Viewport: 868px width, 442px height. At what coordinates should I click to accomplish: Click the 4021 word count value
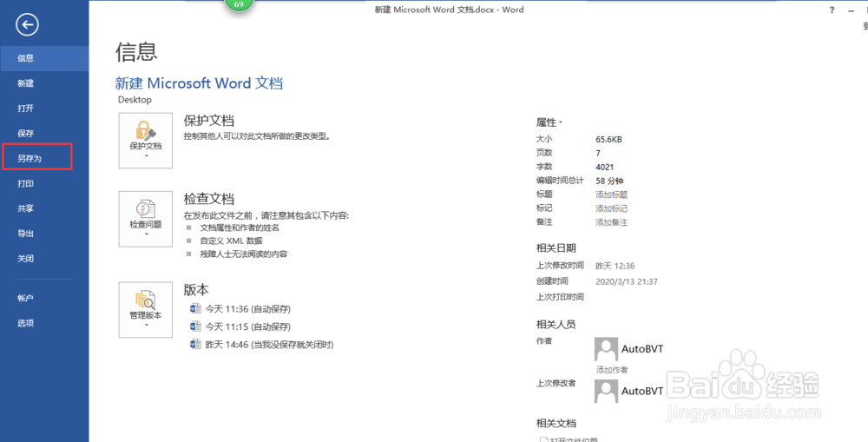604,167
